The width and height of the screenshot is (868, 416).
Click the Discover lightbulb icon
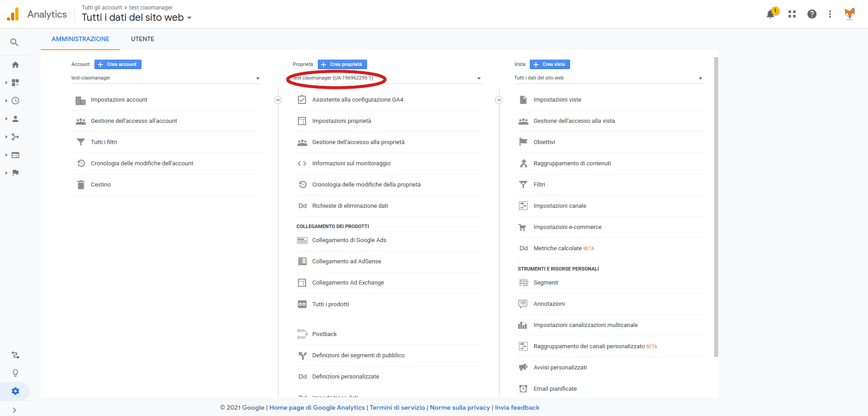pos(15,373)
